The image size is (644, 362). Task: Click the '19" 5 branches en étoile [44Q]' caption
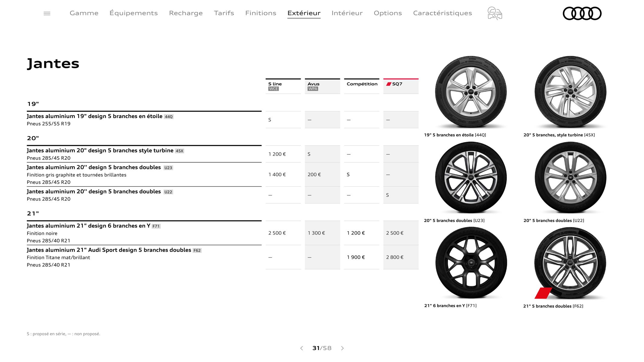click(455, 135)
